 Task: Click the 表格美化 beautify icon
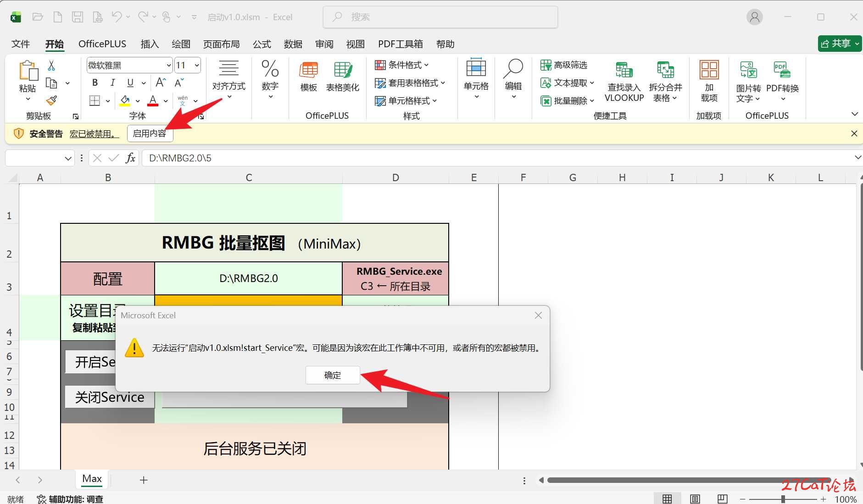[x=342, y=76]
